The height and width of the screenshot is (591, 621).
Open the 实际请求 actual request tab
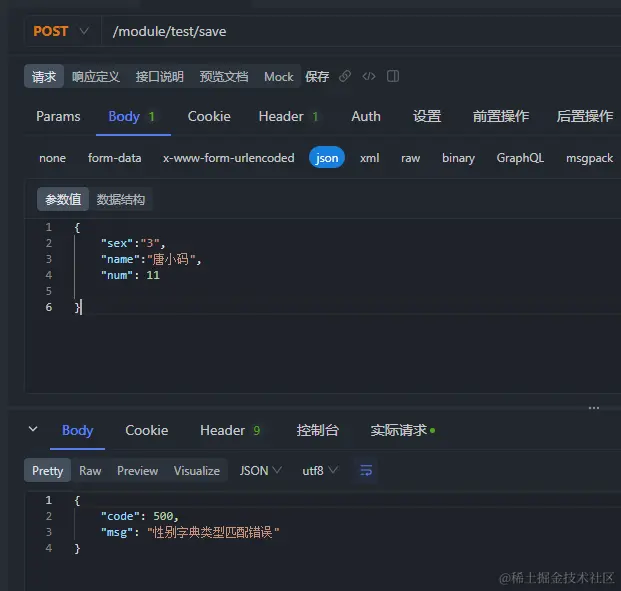(x=403, y=430)
